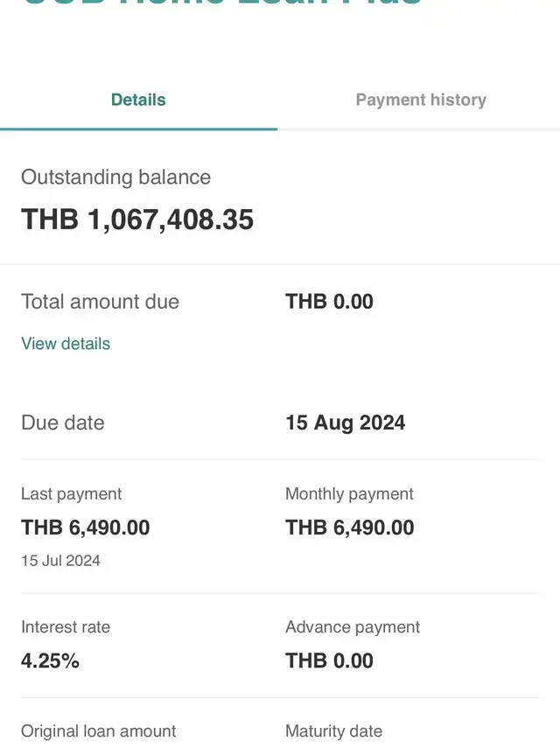Click the 15 Aug 2024 due date

(x=345, y=423)
